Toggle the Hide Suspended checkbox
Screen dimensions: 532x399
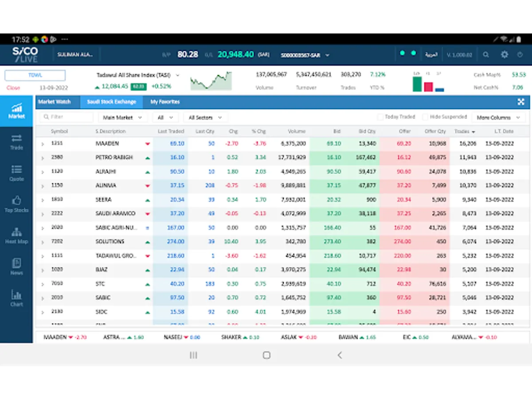(425, 117)
